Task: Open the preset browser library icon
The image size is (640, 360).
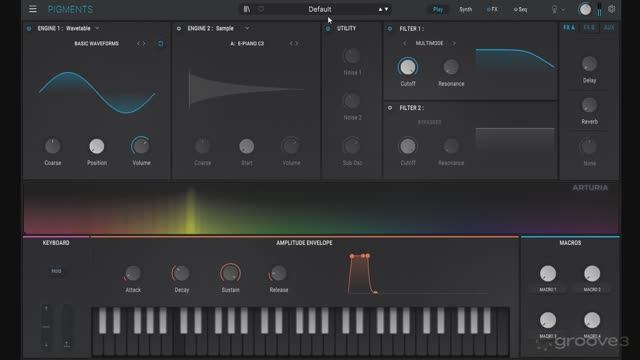Action: click(x=247, y=9)
